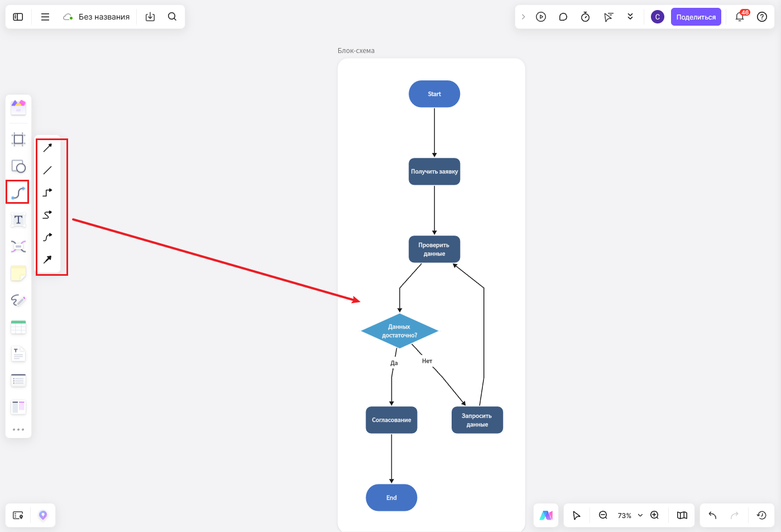781x532 pixels.
Task: Zoom in with the plus magnifier
Action: click(655, 515)
